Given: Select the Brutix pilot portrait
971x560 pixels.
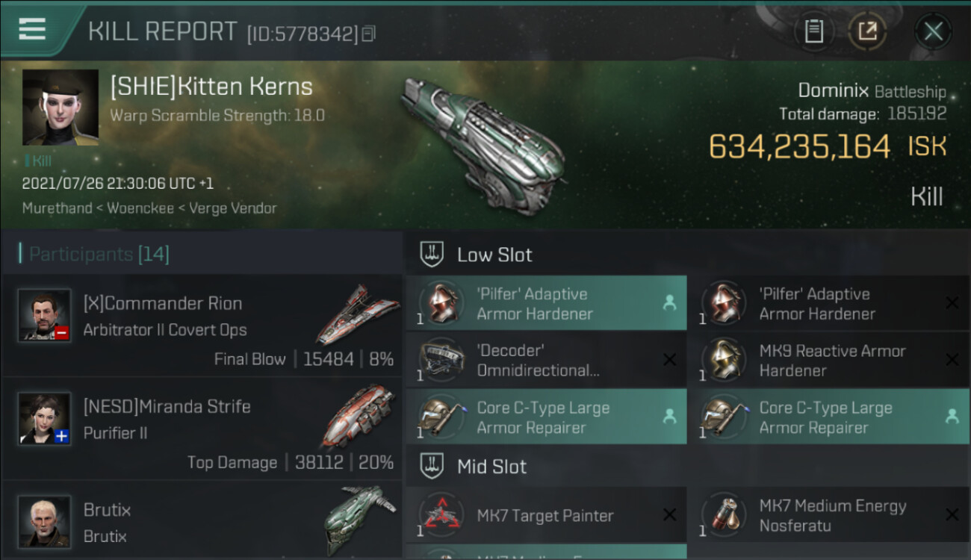Looking at the screenshot, I should coord(45,520).
